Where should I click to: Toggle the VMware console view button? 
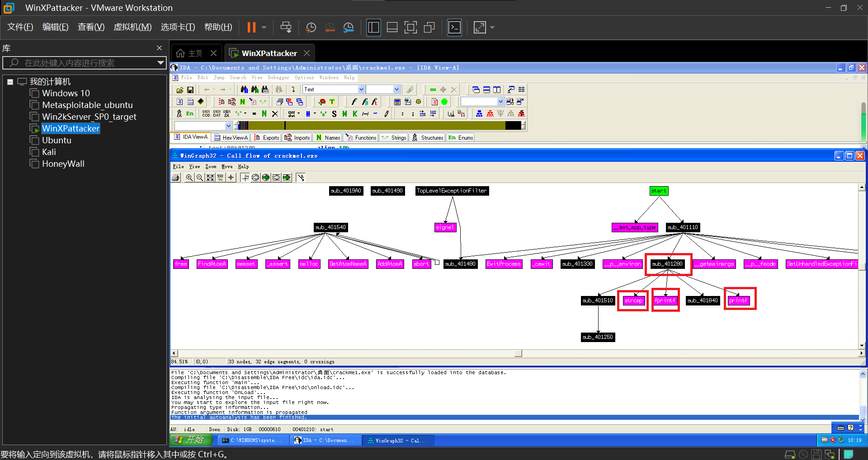tap(454, 28)
